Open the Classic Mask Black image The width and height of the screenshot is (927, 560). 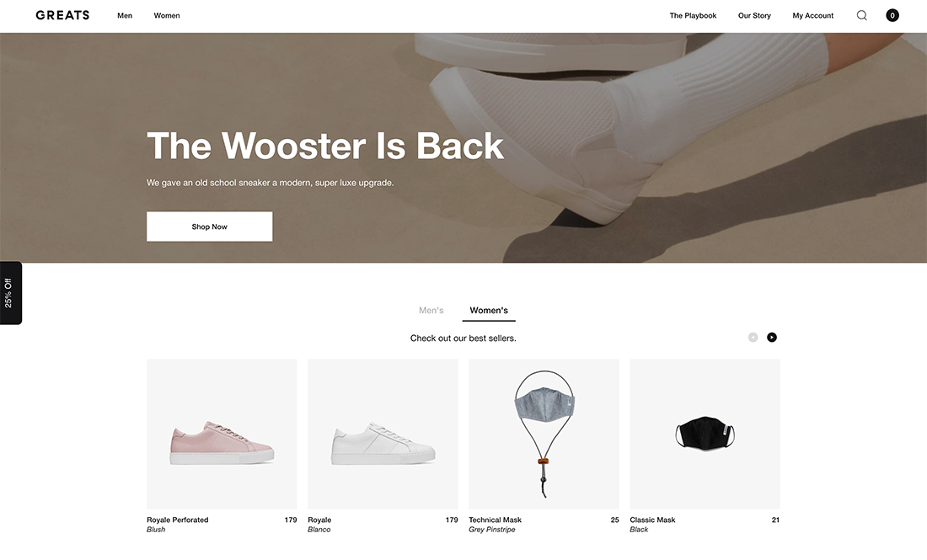coord(705,435)
